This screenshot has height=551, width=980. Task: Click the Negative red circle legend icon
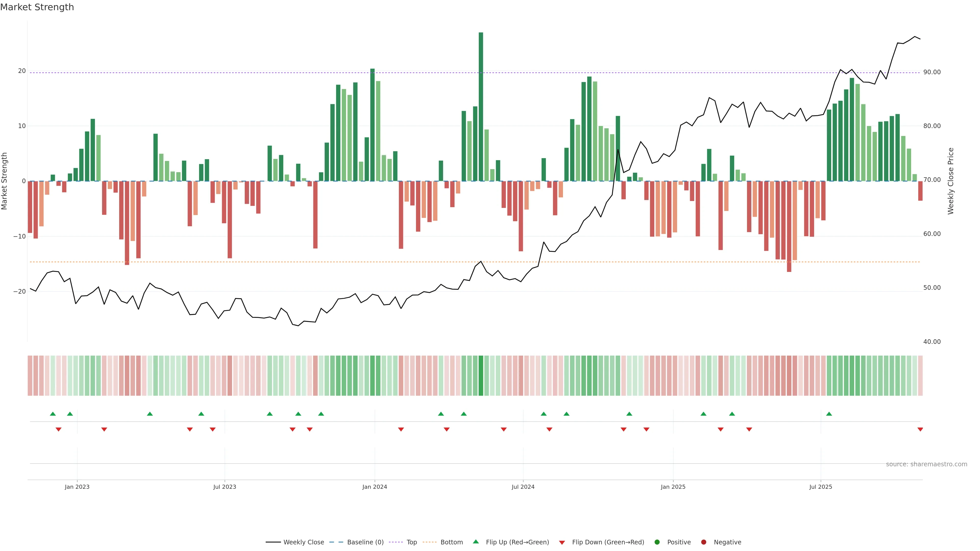[x=703, y=542]
